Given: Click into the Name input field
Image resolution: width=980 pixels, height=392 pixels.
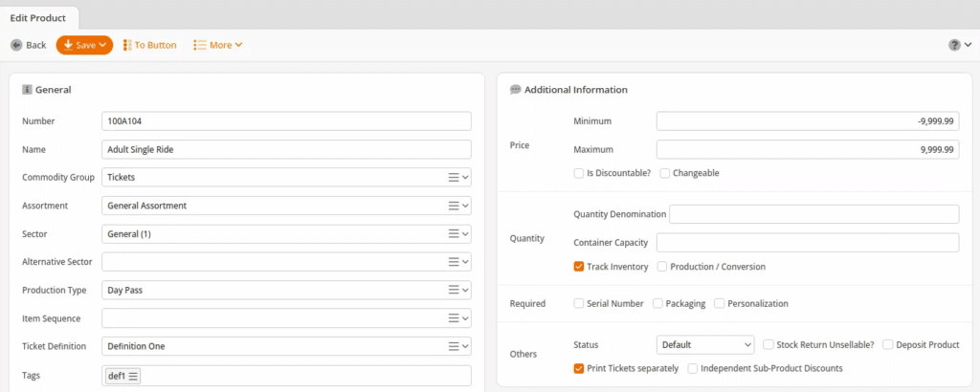Looking at the screenshot, I should pos(286,149).
